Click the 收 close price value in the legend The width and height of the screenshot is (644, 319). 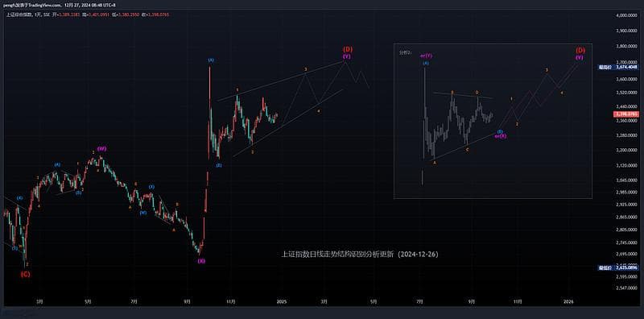[159, 14]
